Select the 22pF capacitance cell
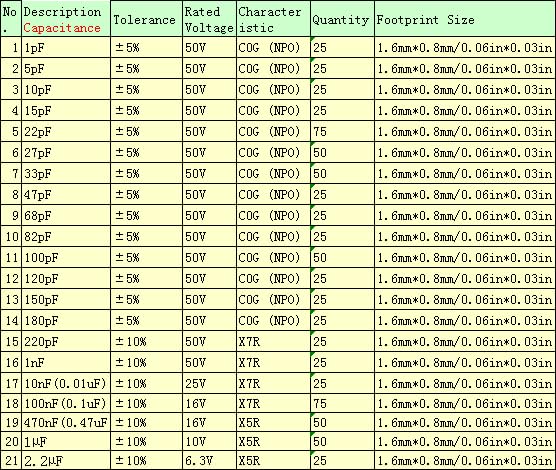 (66, 132)
